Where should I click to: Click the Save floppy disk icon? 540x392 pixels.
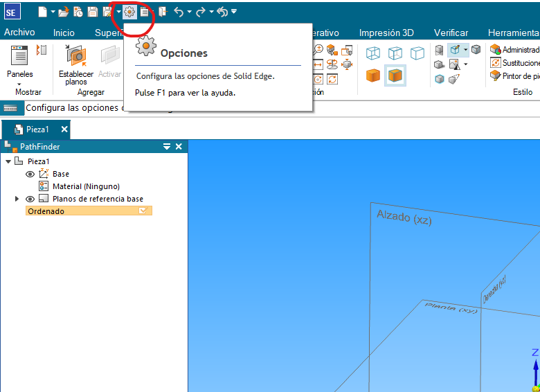pyautogui.click(x=92, y=12)
